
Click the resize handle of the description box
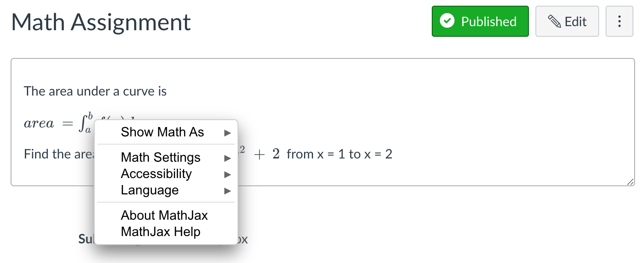point(631,182)
